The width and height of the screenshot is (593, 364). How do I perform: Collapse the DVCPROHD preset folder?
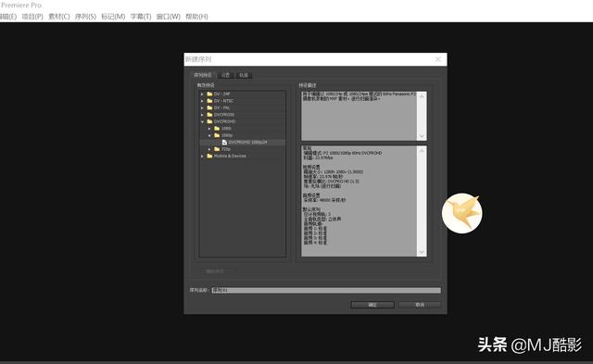click(202, 121)
